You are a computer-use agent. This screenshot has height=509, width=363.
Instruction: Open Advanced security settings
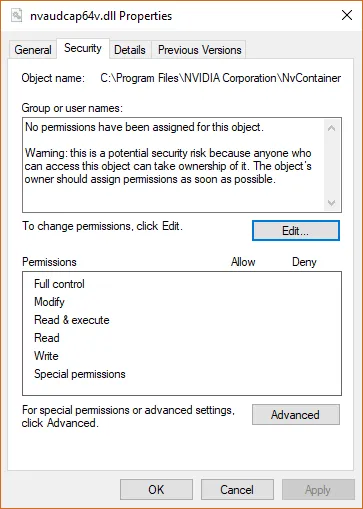(x=296, y=415)
